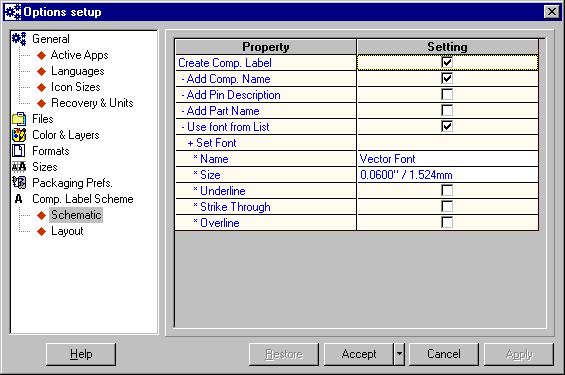565x375 pixels.
Task: Click the Files folder icon
Action: tap(19, 119)
